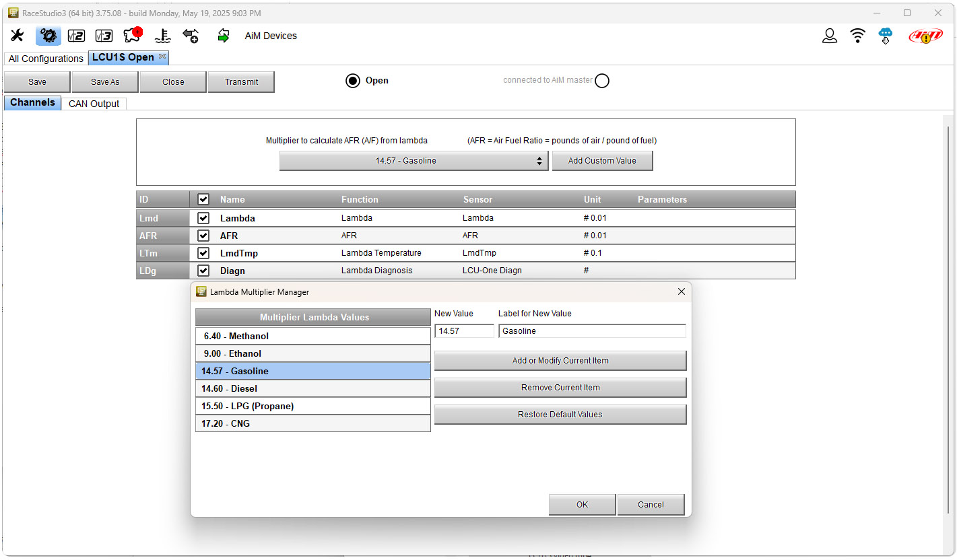Close the Lambda Multiplier Manager dialog
Viewport: 957px width, 560px height.
681,291
